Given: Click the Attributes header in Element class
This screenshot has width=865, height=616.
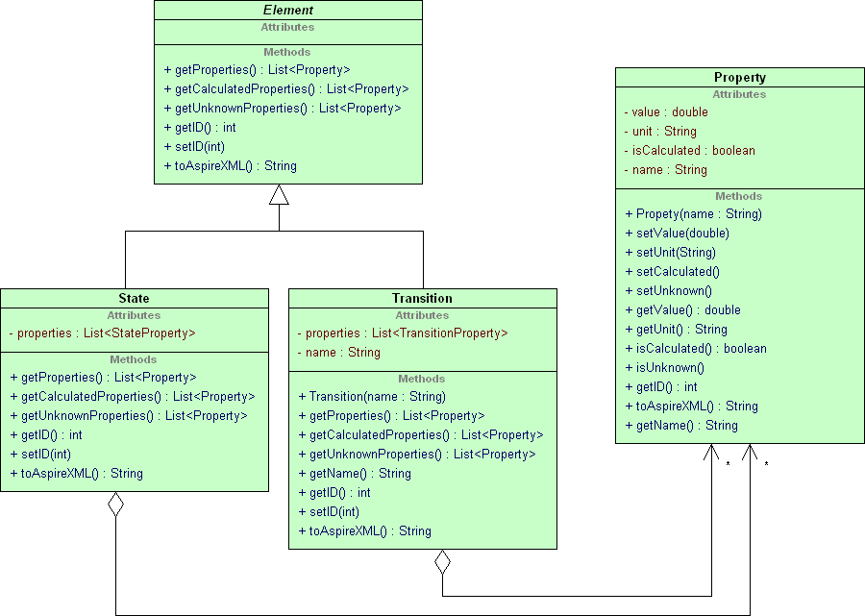Looking at the screenshot, I should pyautogui.click(x=287, y=27).
